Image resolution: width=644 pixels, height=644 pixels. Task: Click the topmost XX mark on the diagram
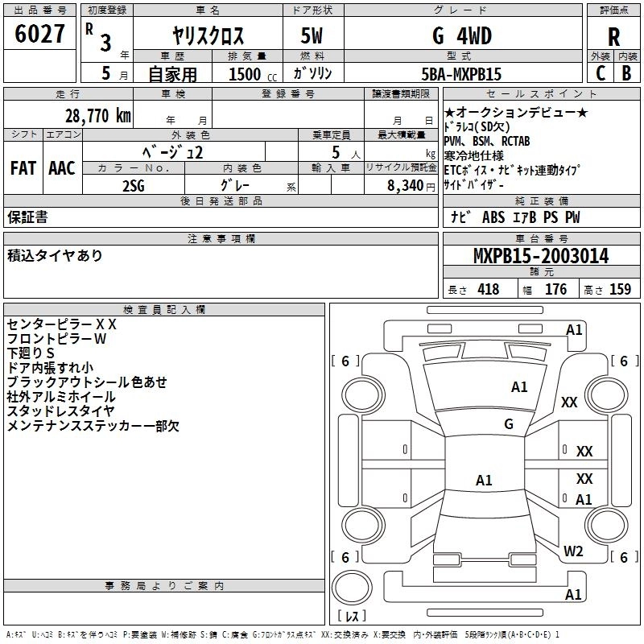coord(569,402)
